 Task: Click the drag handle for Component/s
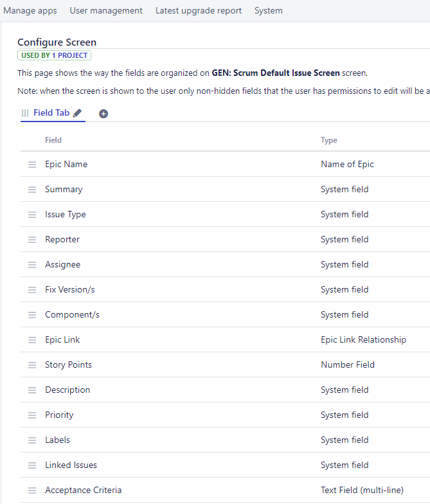pyautogui.click(x=32, y=315)
